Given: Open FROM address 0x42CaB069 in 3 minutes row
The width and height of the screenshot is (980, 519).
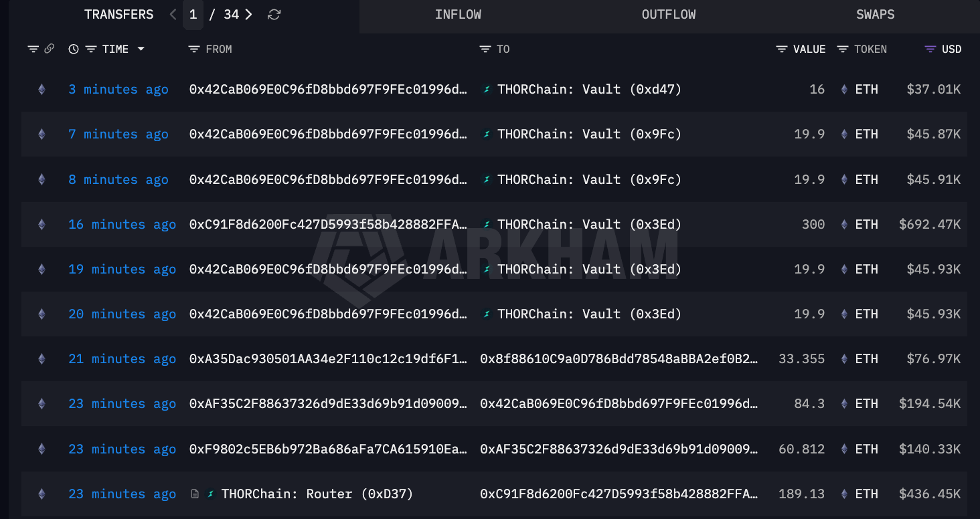Looking at the screenshot, I should click(329, 90).
